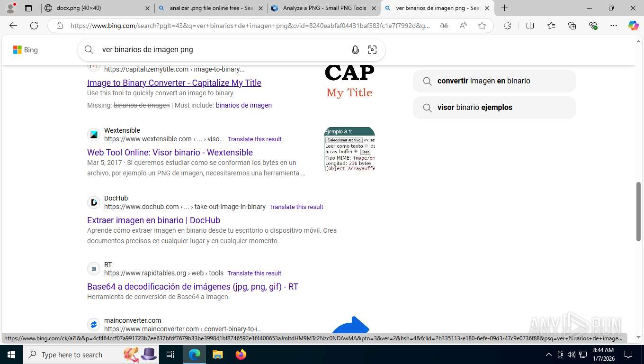This screenshot has height=364, width=644.
Task: Open Base64 a decodificación de imágenes - RT link
Action: point(193,286)
